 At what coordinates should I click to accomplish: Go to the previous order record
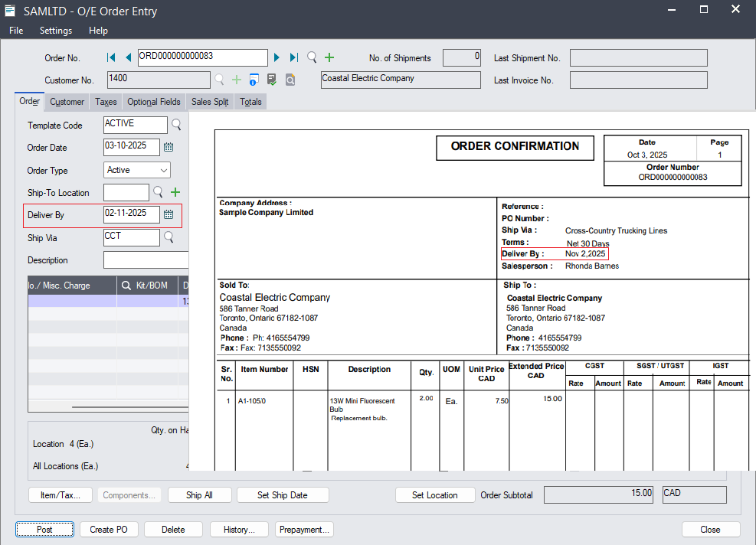(128, 57)
